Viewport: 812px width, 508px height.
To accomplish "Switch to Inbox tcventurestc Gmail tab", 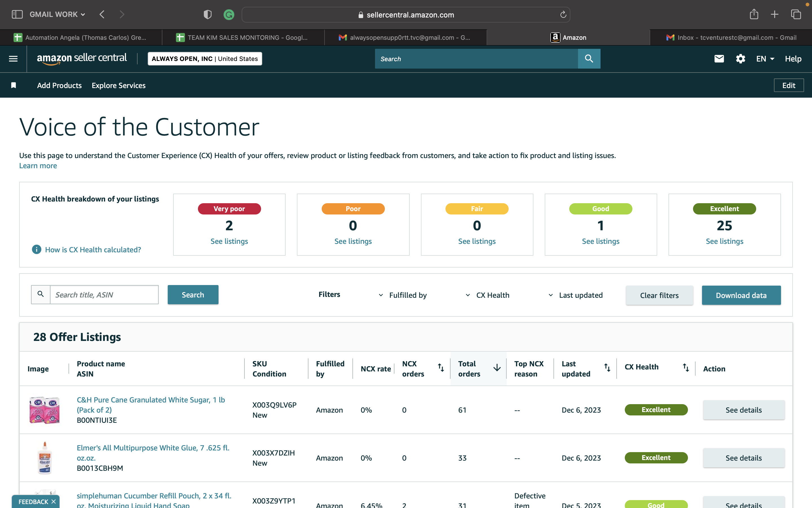I will [731, 37].
